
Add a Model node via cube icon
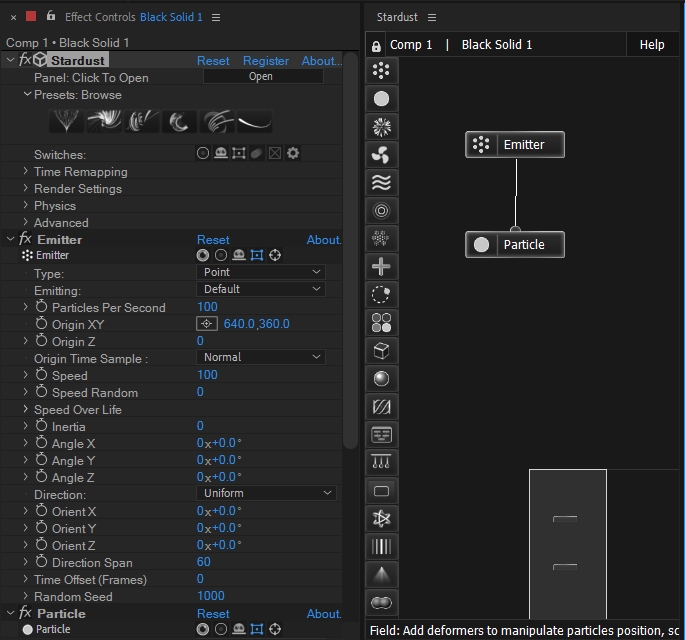(x=381, y=350)
